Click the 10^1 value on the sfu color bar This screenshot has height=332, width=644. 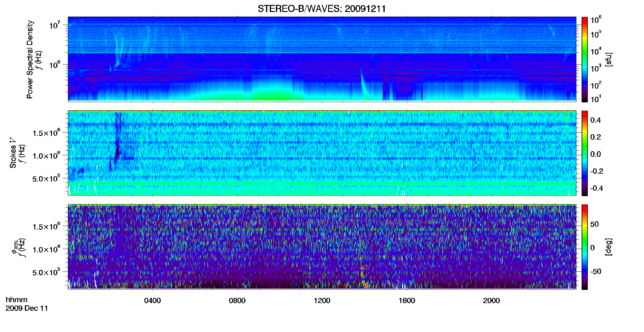coord(596,99)
